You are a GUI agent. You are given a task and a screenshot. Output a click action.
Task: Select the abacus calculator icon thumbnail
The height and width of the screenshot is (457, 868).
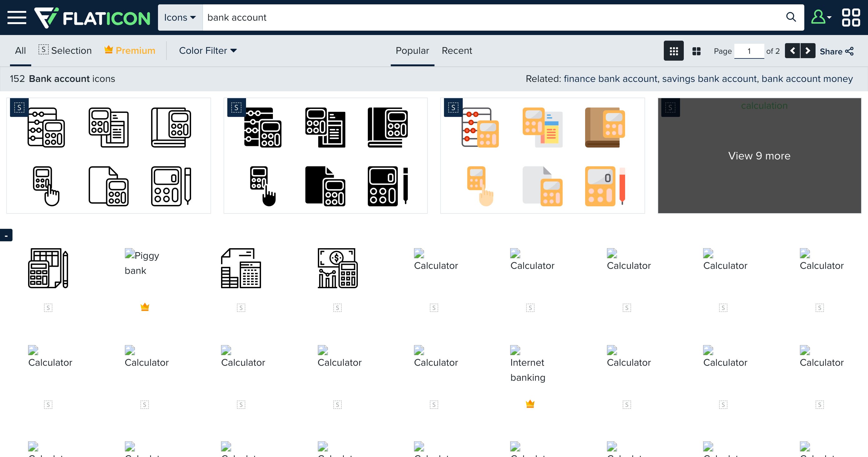pyautogui.click(x=46, y=128)
